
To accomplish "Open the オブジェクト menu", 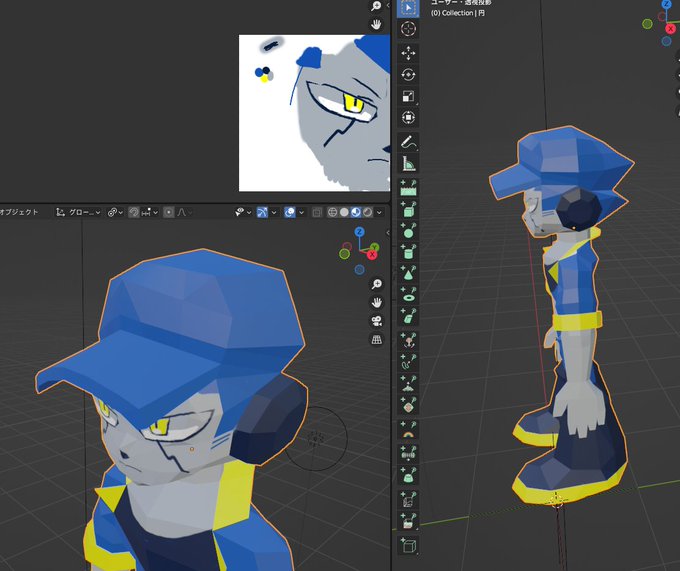I will pyautogui.click(x=19, y=212).
